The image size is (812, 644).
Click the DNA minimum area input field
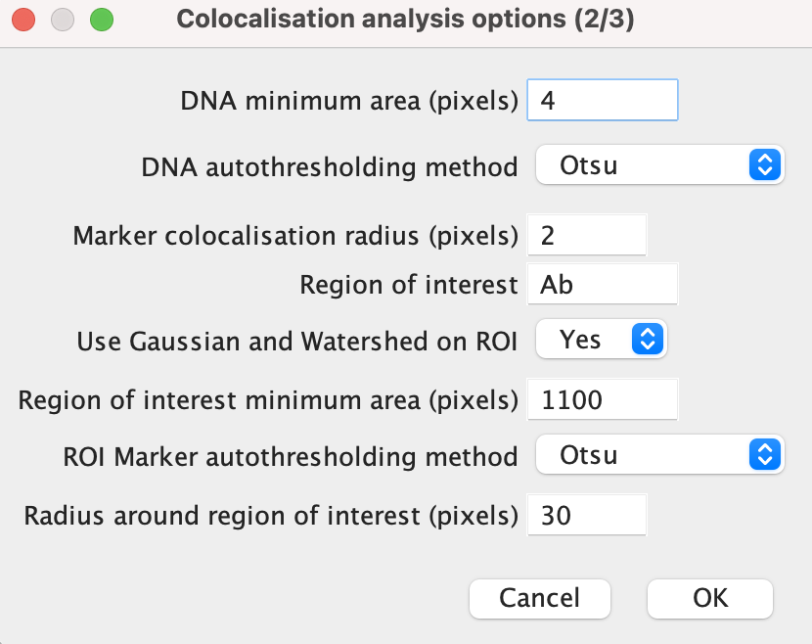point(602,99)
